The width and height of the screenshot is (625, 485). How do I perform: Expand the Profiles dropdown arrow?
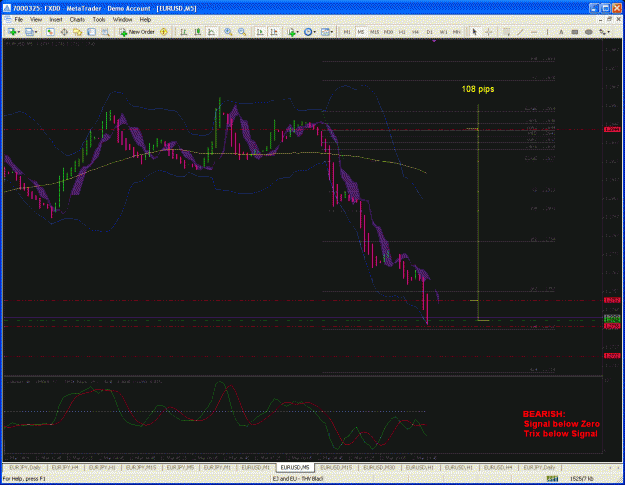(36, 32)
